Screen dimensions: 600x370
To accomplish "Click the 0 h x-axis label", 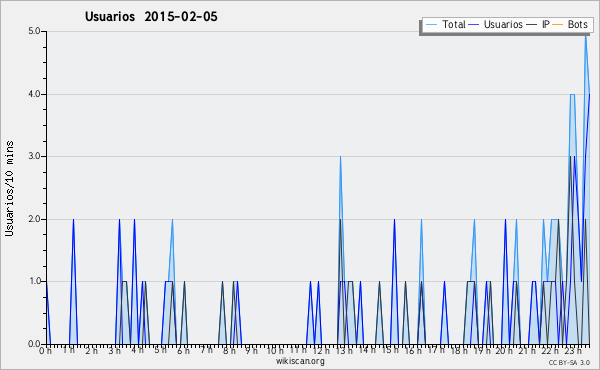I will [46, 350].
